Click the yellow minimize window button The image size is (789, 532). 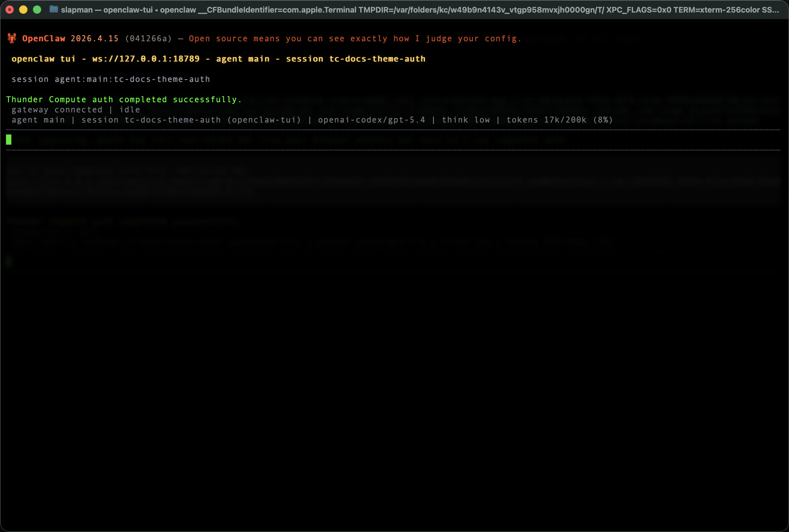pyautogui.click(x=23, y=10)
